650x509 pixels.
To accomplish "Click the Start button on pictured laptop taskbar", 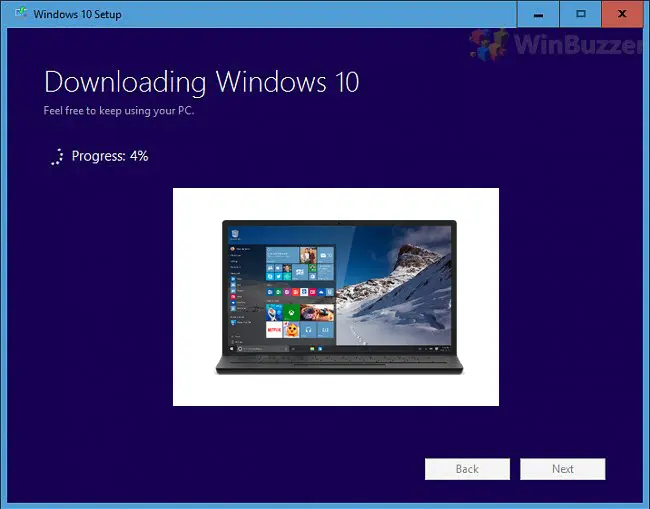I will [x=232, y=350].
